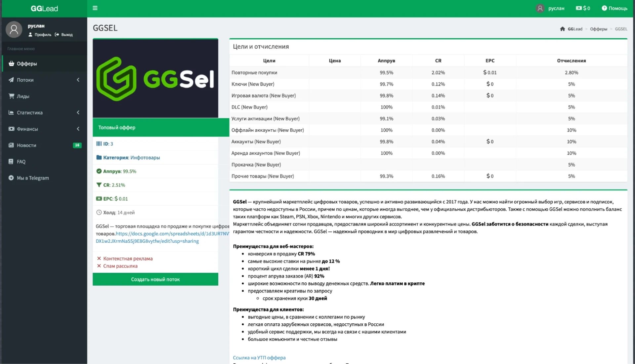Screen dimensions: 635x364
Task: Open Профиль link in sidebar
Action: (40, 35)
